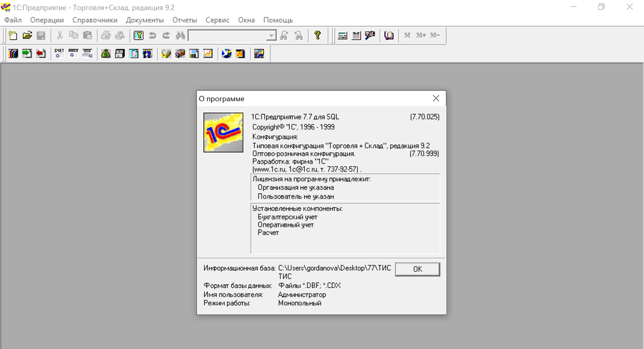Open the Файл menu
The height and width of the screenshot is (349, 644).
click(13, 20)
